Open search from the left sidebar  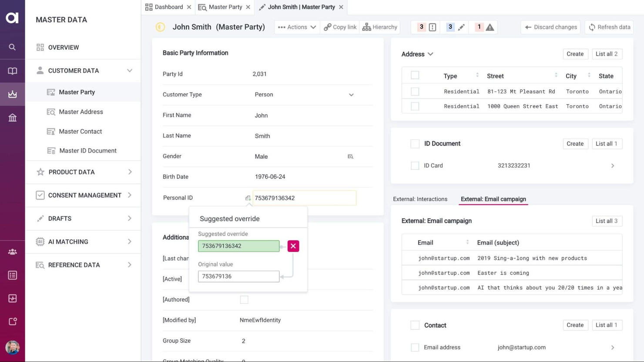pos(12,47)
